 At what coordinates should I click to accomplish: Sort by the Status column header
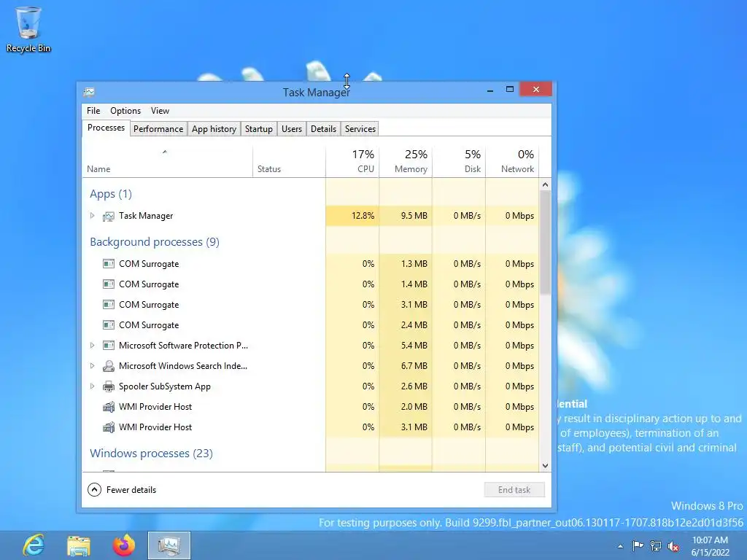pyautogui.click(x=289, y=162)
